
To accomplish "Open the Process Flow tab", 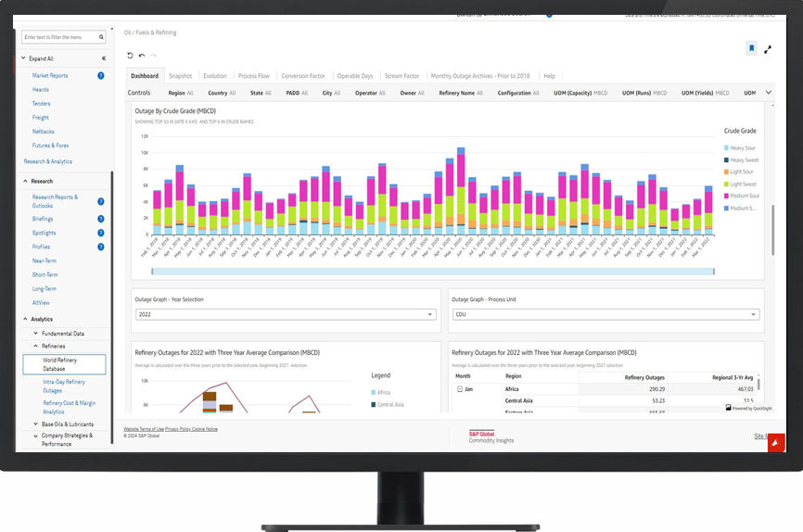I will [x=253, y=76].
